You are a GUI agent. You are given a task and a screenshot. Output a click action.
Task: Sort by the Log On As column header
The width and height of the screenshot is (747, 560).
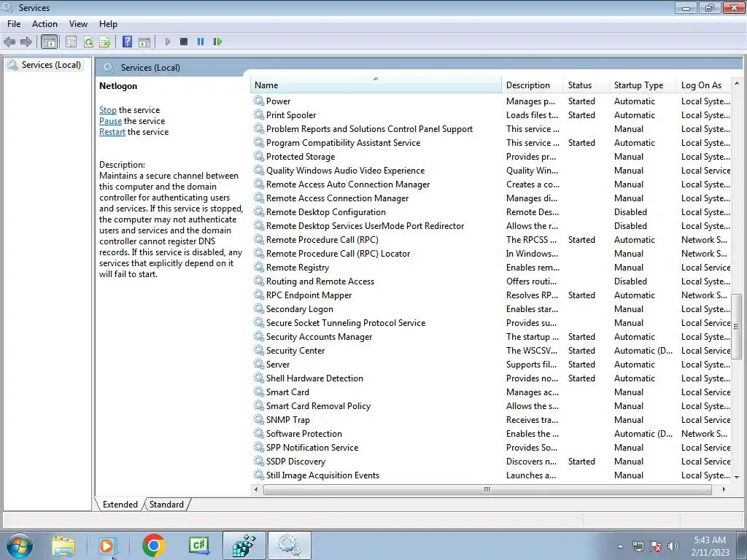[704, 85]
